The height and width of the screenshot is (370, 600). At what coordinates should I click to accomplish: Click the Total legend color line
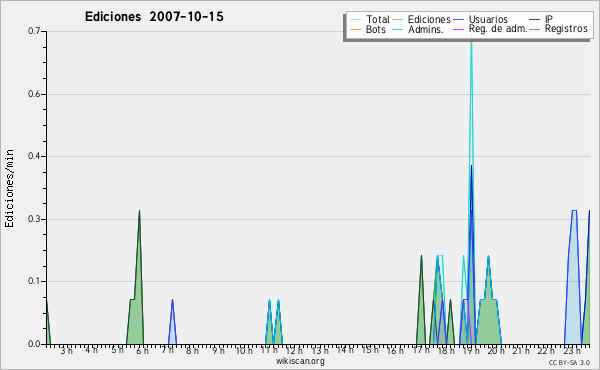click(355, 20)
